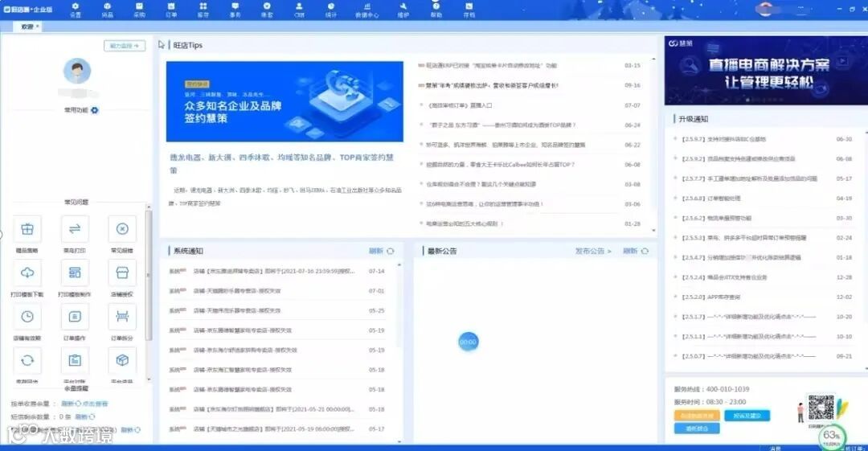Screen dimensions: 868x451
Task: Open the 常见报错 circled-X shortcut
Action: coord(122,229)
